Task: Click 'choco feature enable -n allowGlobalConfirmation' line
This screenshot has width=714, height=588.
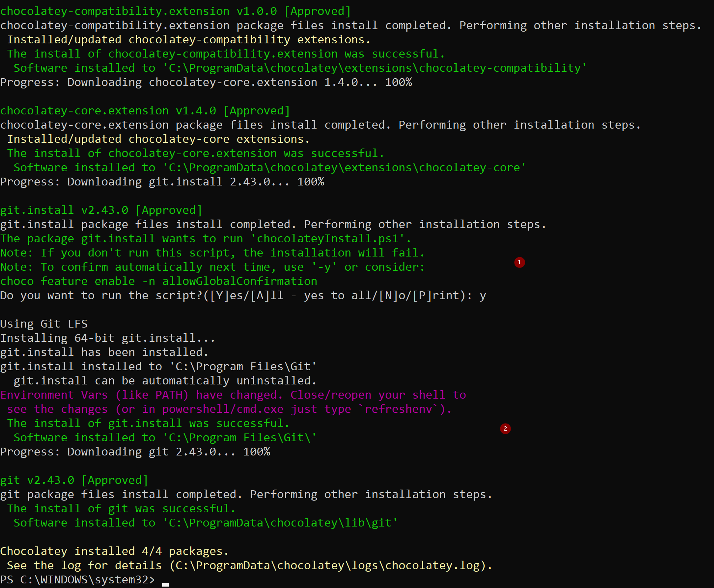Action: (x=159, y=281)
